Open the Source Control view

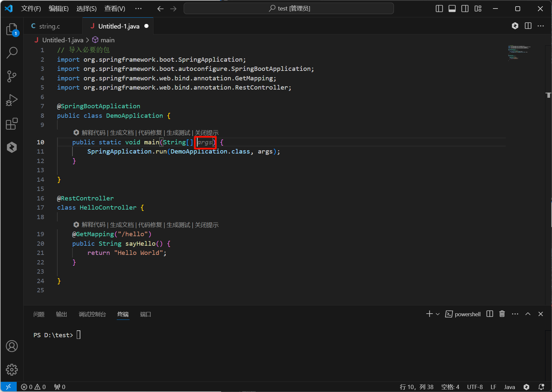[x=12, y=76]
